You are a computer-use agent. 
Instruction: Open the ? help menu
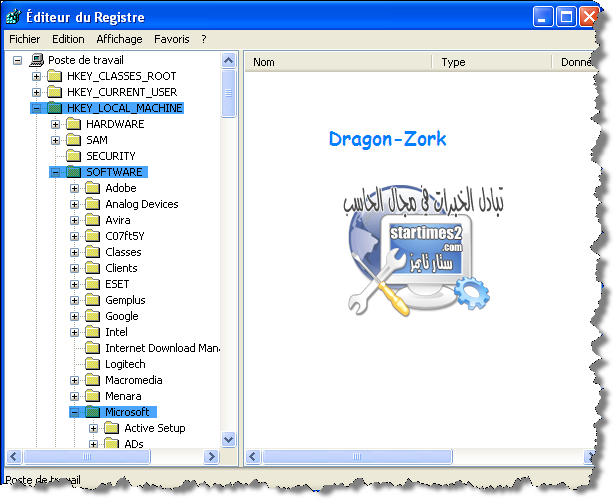204,39
